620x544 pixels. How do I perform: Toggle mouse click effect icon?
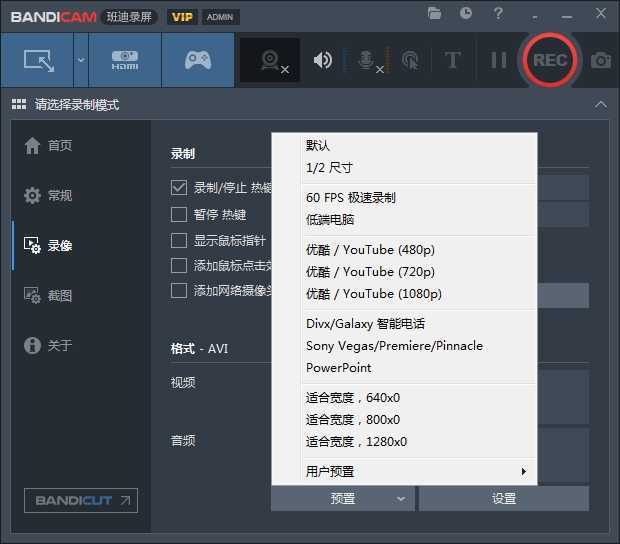(410, 60)
